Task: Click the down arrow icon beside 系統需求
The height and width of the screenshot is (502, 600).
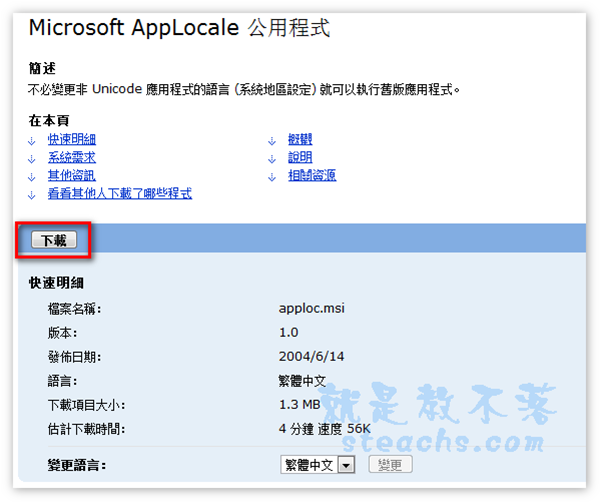Action: point(32,159)
